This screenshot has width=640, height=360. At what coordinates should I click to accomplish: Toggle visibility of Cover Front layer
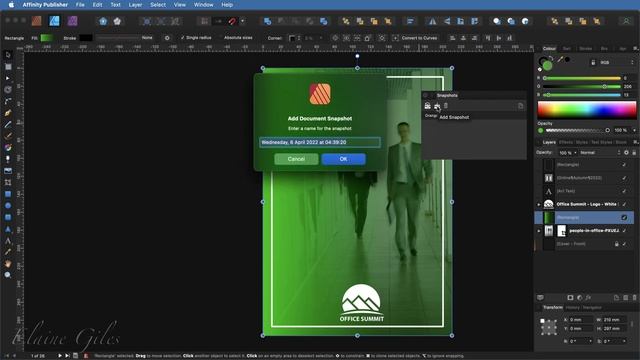coord(624,244)
